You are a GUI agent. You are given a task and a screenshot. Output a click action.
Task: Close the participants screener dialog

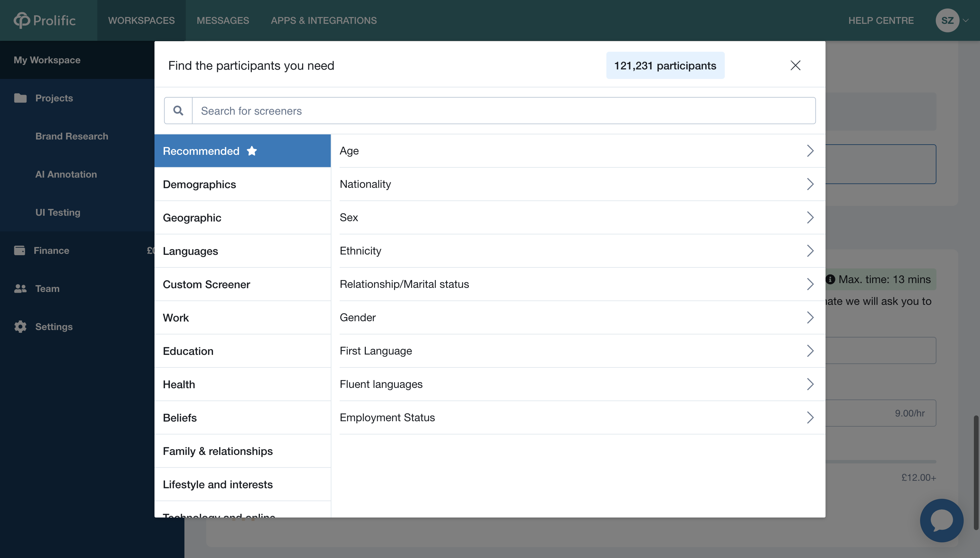[795, 66]
